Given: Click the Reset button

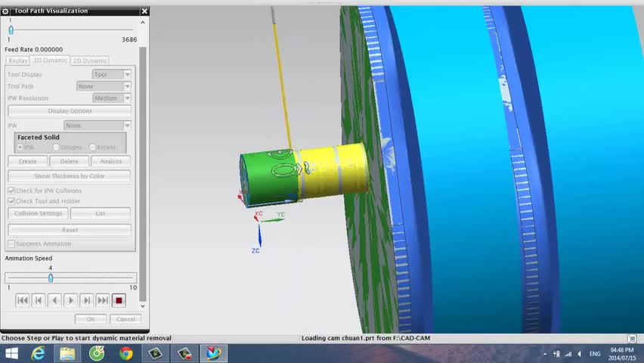Looking at the screenshot, I should [x=70, y=230].
